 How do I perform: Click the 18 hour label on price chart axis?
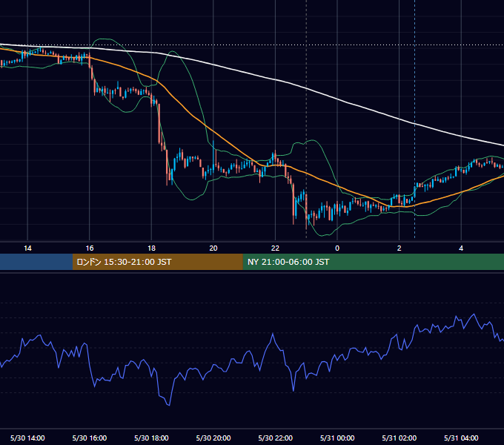click(151, 248)
